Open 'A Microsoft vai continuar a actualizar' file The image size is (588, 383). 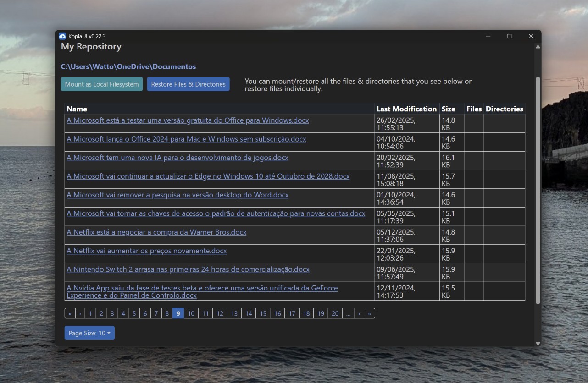coord(208,176)
